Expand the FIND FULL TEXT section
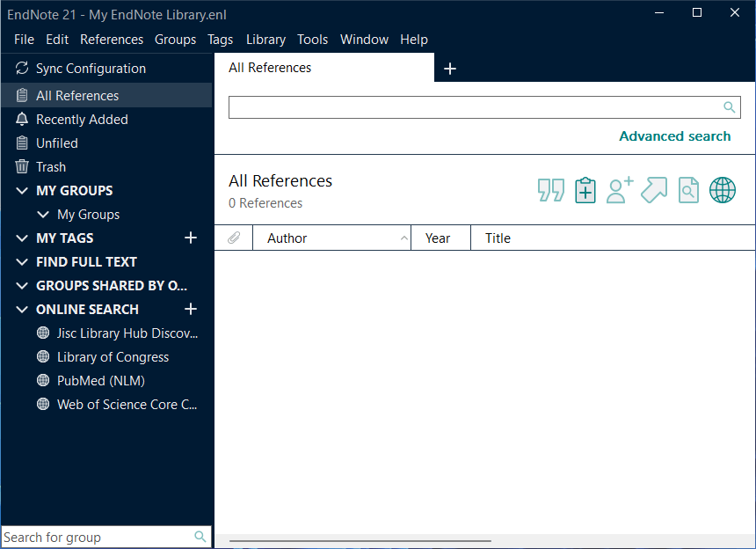756x549 pixels. click(22, 262)
